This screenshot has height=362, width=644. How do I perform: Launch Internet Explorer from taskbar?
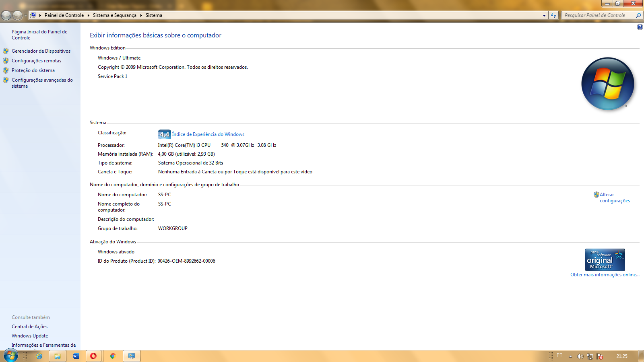39,356
